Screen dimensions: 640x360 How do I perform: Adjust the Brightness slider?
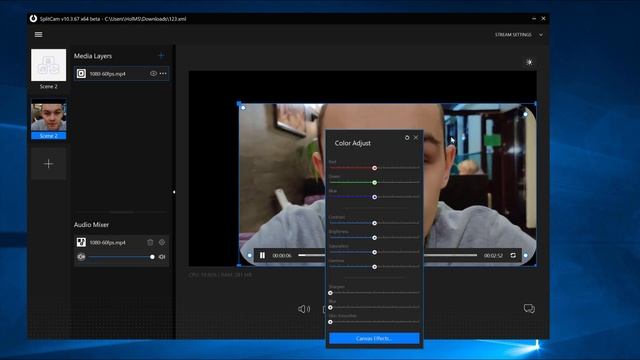click(x=374, y=238)
